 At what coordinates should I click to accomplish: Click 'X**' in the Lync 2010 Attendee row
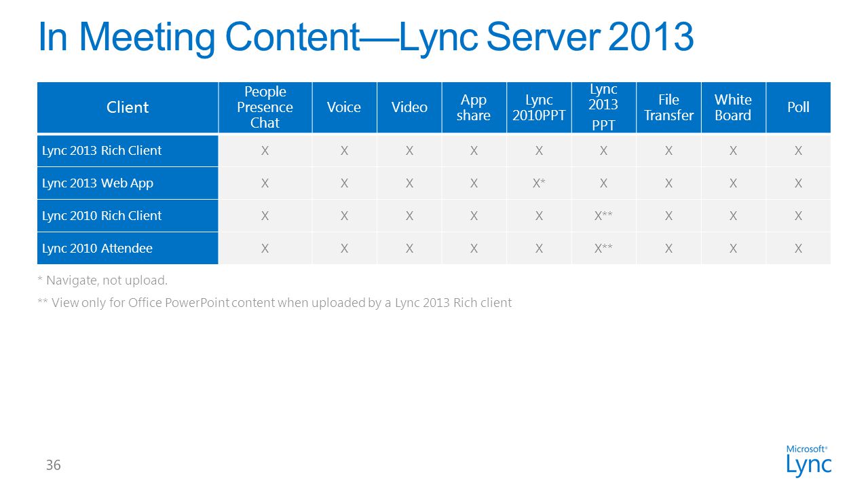(x=603, y=249)
